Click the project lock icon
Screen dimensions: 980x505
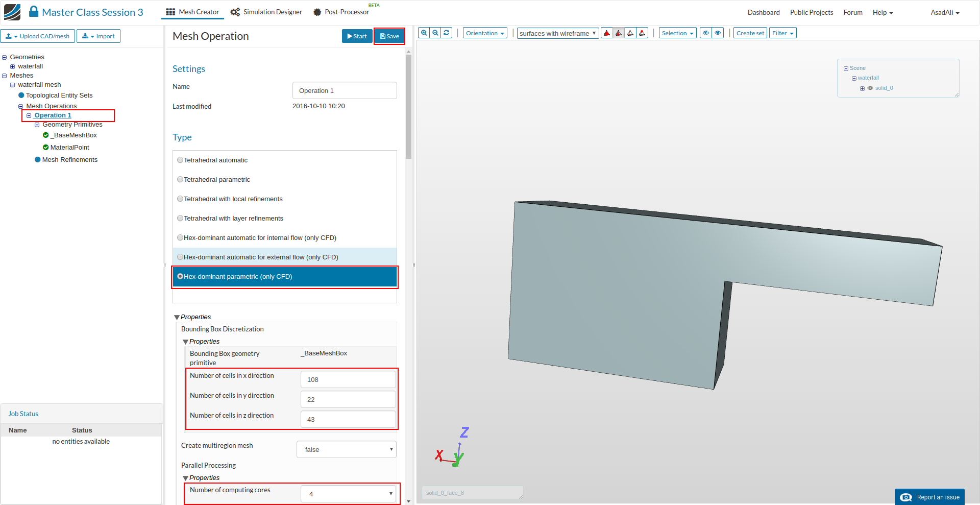34,11
